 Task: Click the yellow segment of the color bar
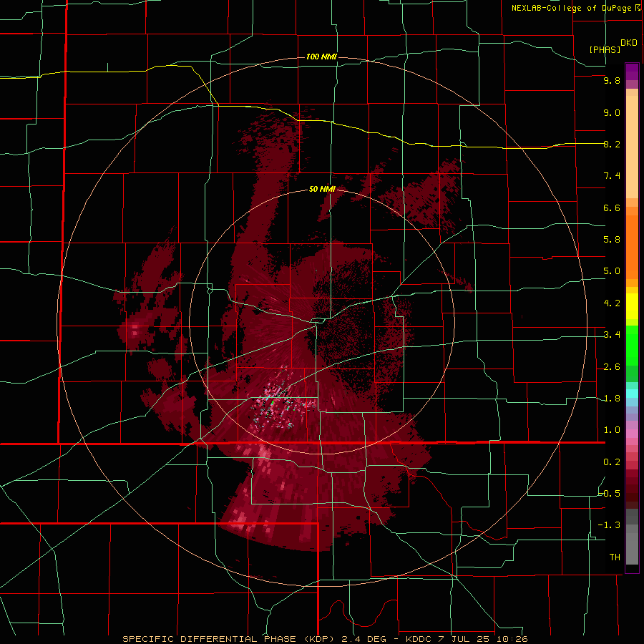click(632, 306)
